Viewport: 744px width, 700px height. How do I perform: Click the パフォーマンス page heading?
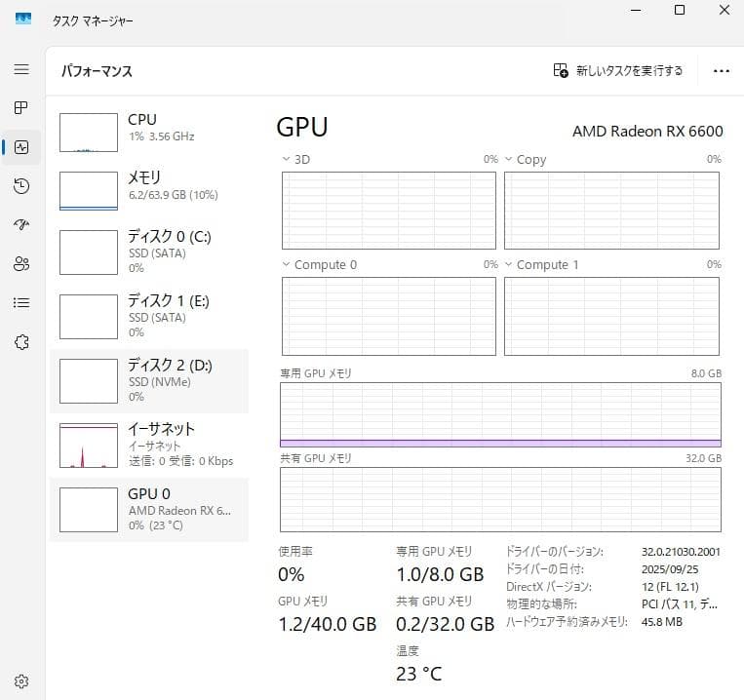pyautogui.click(x=97, y=71)
